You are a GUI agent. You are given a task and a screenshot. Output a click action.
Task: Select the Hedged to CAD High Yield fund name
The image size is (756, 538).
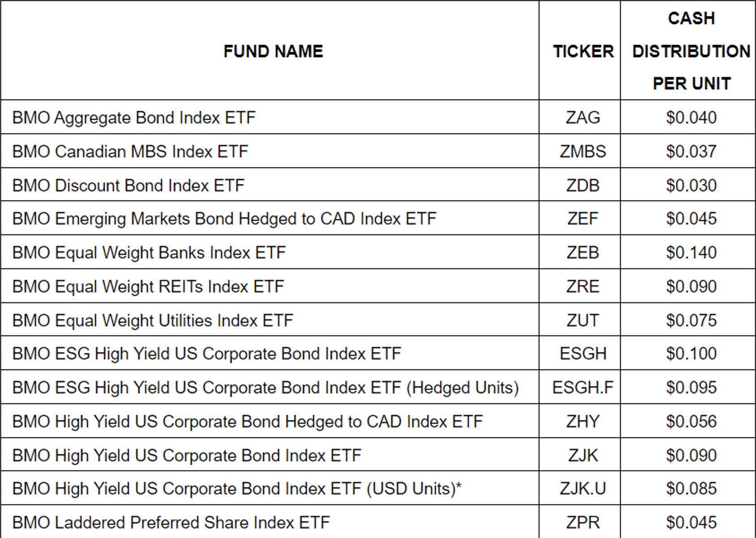[247, 422]
